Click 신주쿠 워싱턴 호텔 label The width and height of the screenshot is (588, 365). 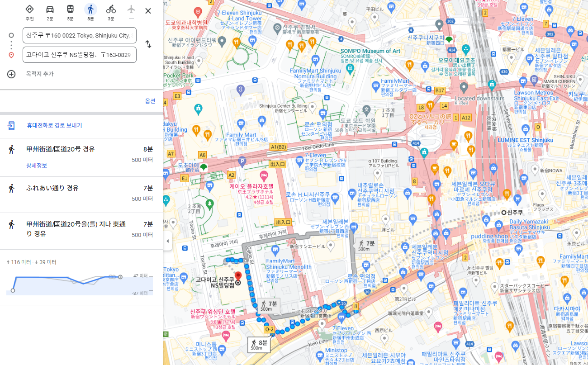click(213, 312)
